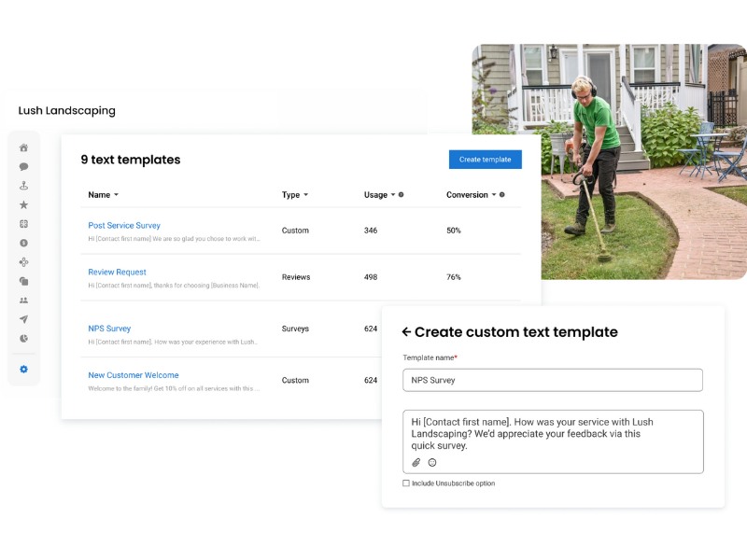The width and height of the screenshot is (747, 560).
Task: Click the Create template button
Action: [485, 160]
